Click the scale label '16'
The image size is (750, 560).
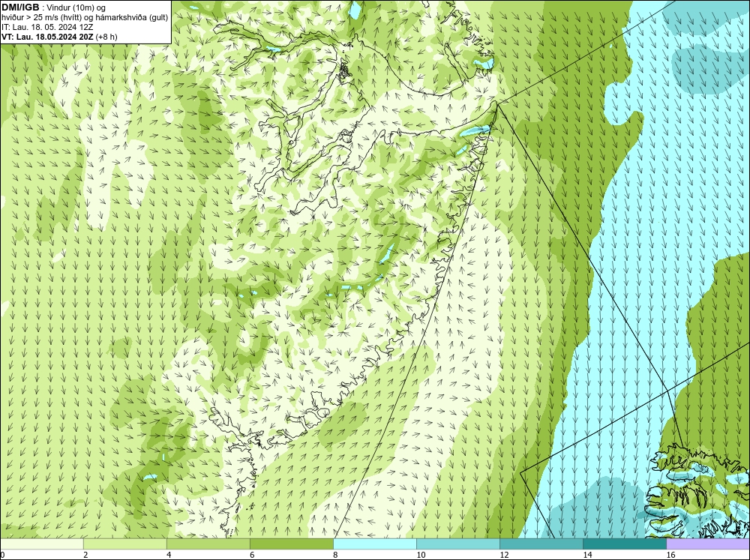coord(670,555)
